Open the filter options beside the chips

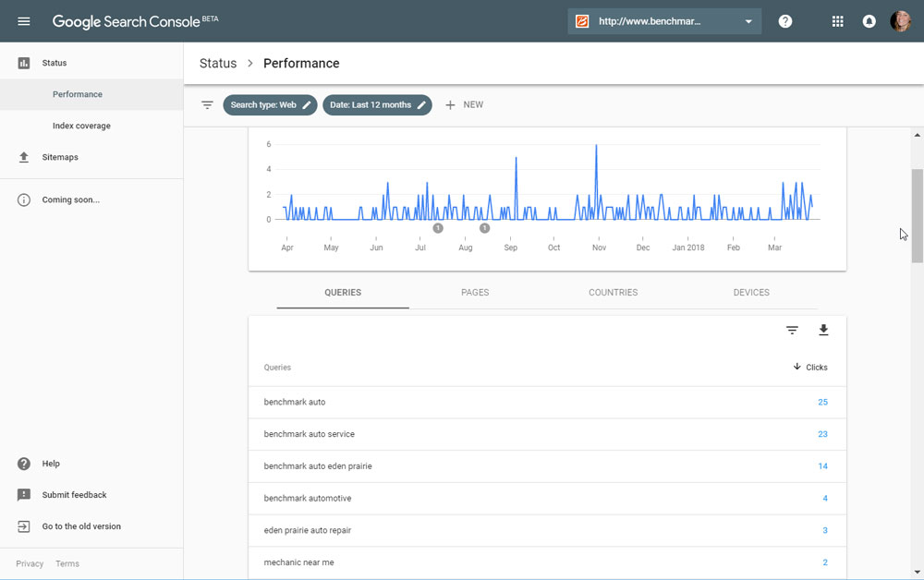coord(207,104)
